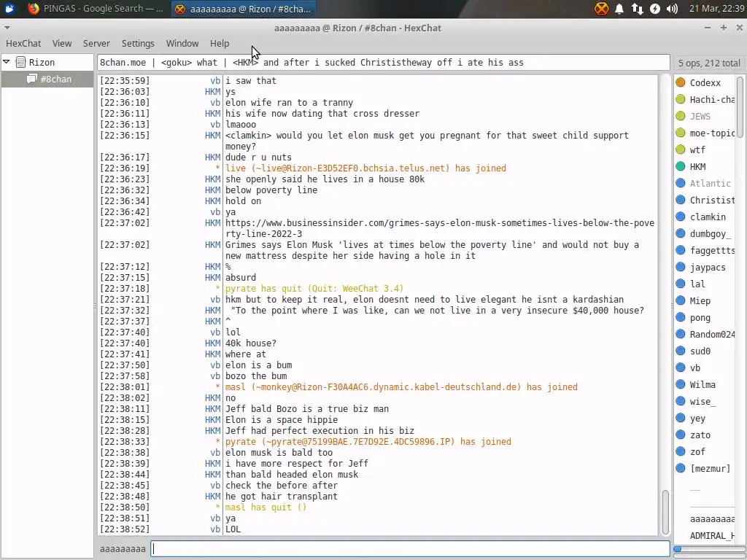Image resolution: width=747 pixels, height=560 pixels.
Task: Open the applications menu in the panel
Action: pyautogui.click(x=9, y=9)
